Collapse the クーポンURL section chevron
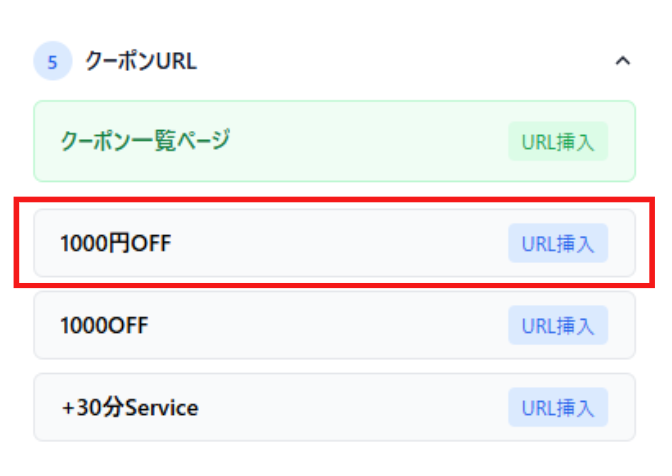 click(x=622, y=61)
